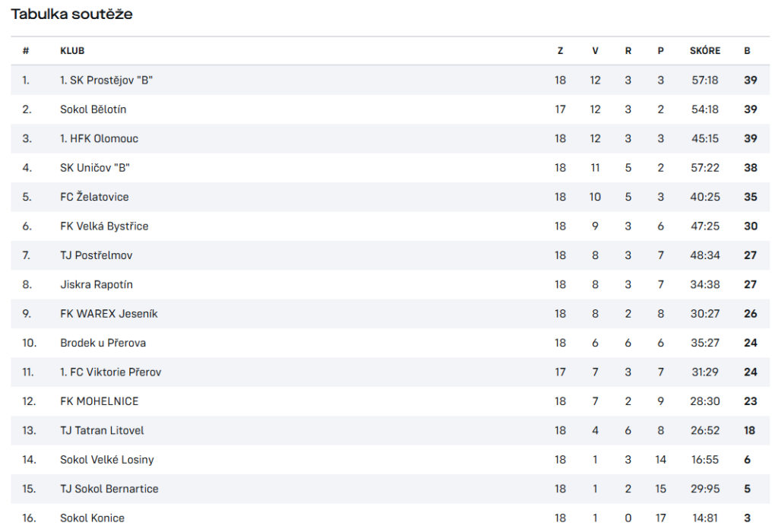
Task: Select the FK MOHELNICE club name
Action: [x=100, y=401]
